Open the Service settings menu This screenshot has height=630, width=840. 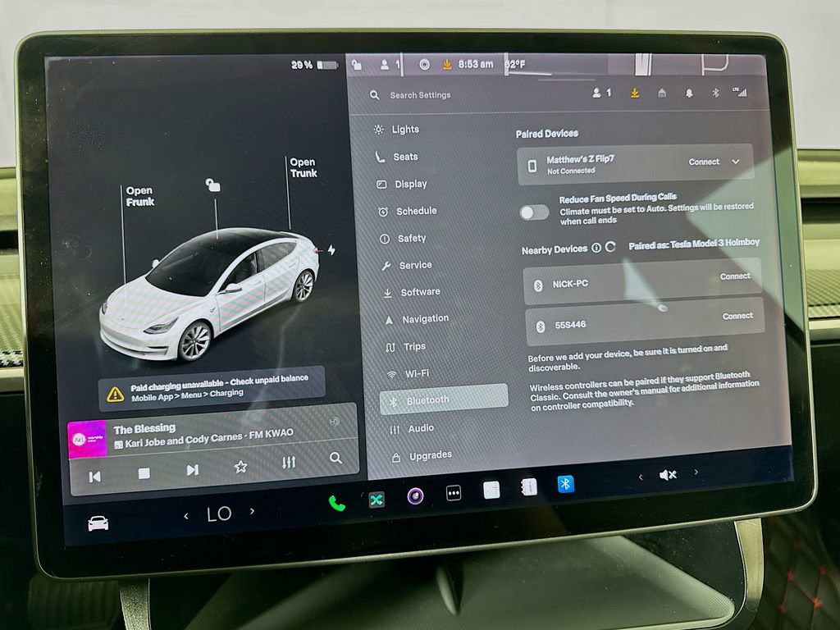407,265
